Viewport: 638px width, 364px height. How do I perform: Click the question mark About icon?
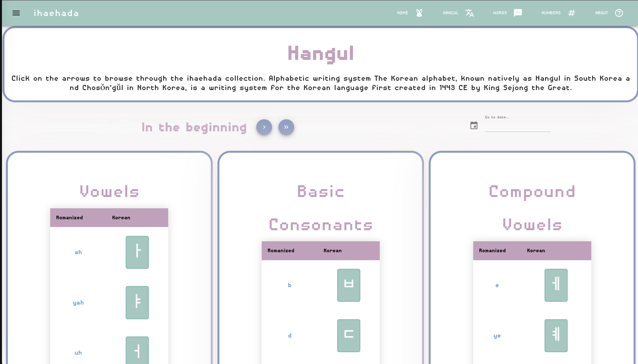[619, 13]
